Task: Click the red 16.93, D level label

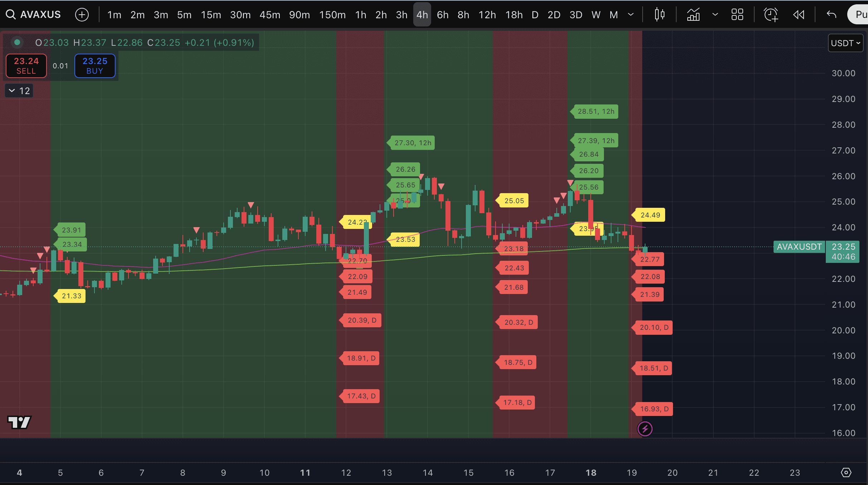Action: (x=652, y=409)
